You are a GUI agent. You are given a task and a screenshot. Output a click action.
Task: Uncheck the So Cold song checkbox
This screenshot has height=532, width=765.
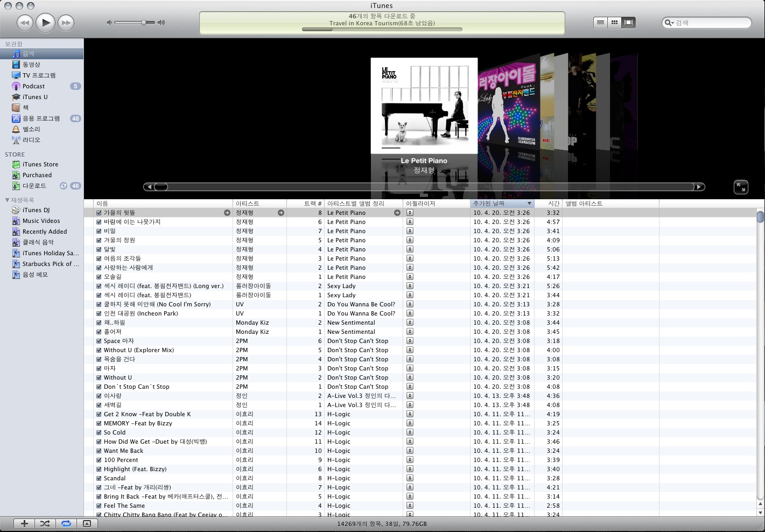99,432
